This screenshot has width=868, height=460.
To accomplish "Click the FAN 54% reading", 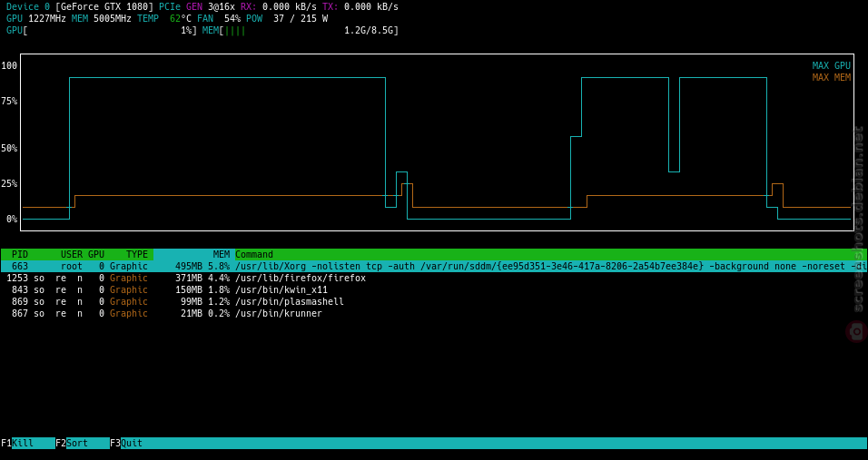I will 219,19.
